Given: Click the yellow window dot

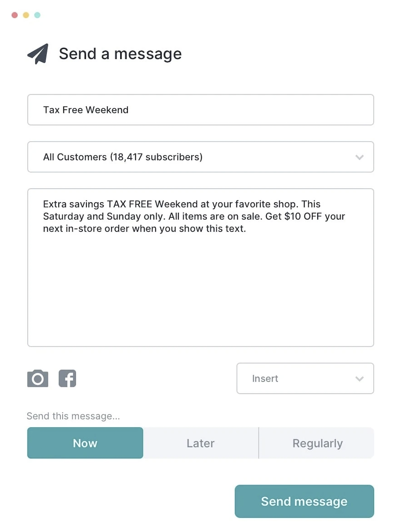Looking at the screenshot, I should click(x=26, y=15).
